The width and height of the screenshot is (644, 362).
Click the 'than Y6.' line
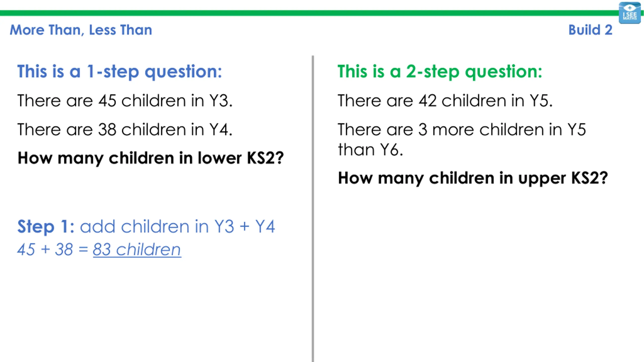tap(370, 150)
